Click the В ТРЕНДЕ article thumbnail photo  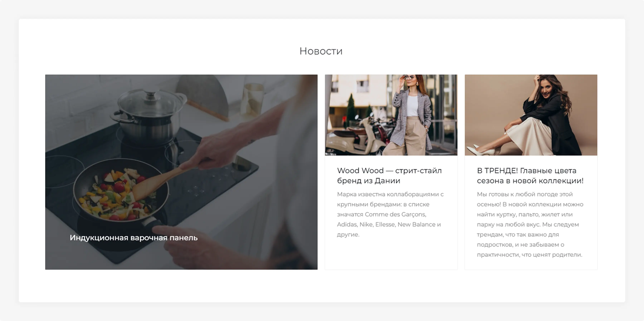pos(531,115)
